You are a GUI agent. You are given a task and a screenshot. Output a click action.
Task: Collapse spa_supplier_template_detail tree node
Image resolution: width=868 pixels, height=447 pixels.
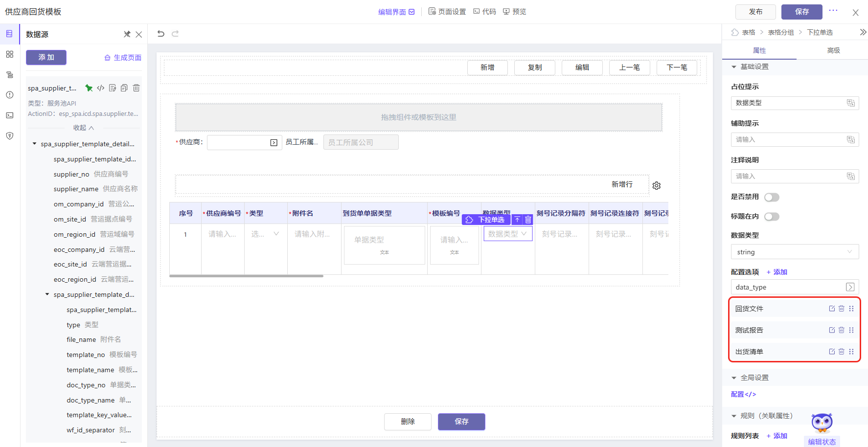(x=34, y=144)
